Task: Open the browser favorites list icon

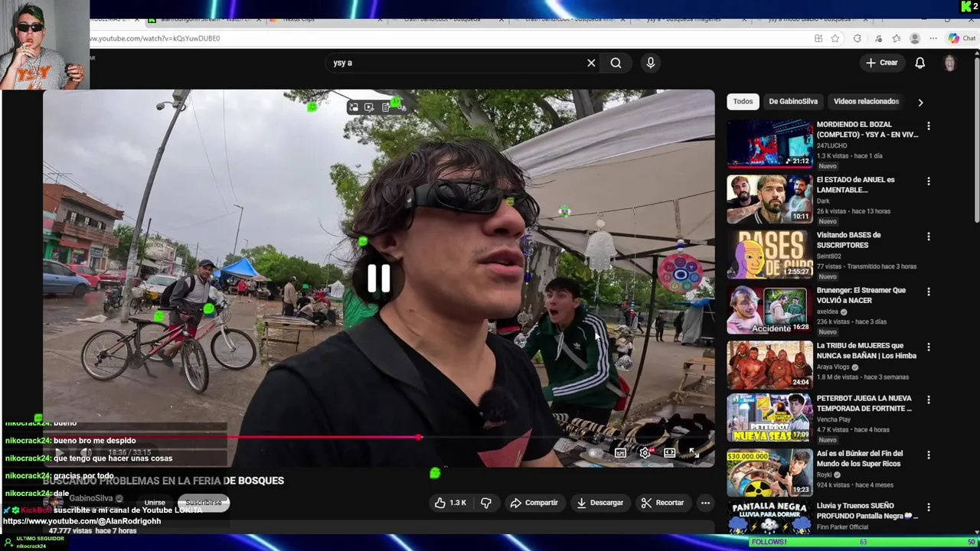Action: click(x=897, y=38)
